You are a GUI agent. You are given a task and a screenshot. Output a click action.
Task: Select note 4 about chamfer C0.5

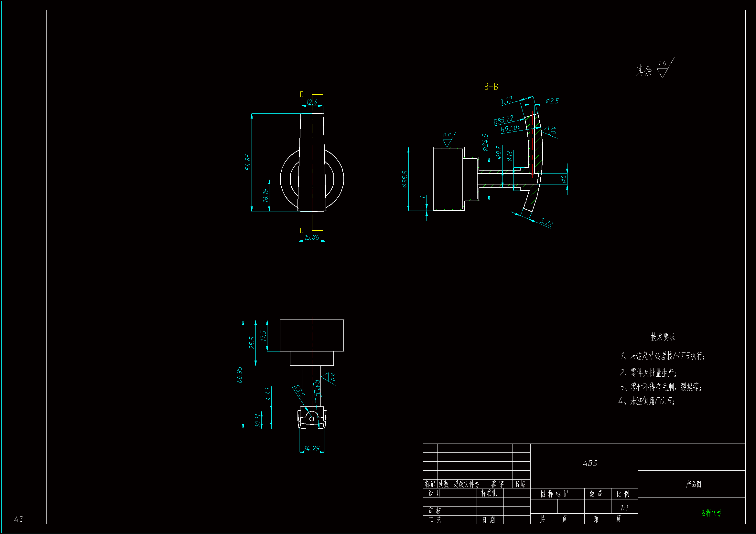click(646, 401)
